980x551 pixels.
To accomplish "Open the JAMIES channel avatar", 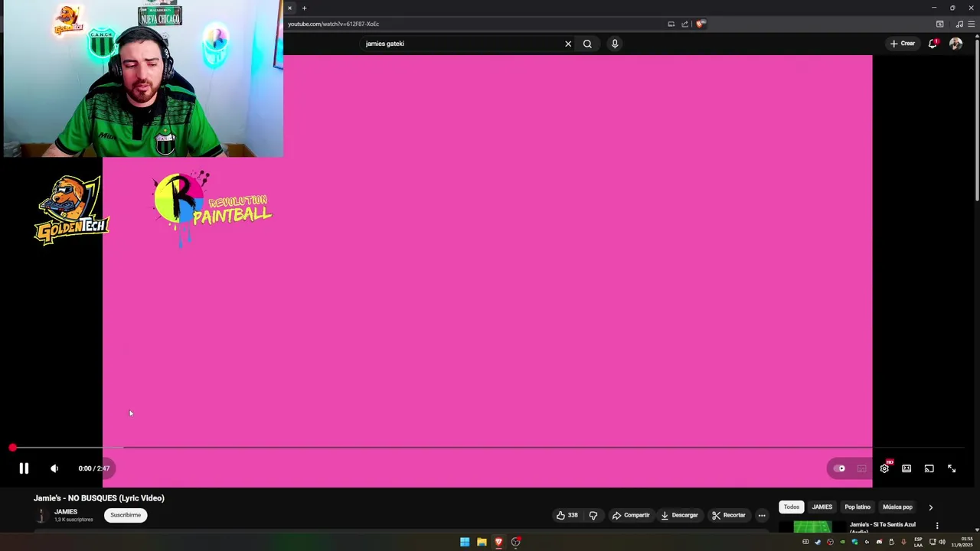I will pyautogui.click(x=41, y=515).
